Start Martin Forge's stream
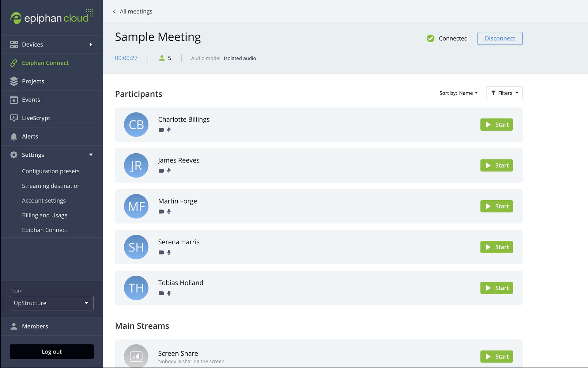This screenshot has width=588, height=368. tap(496, 206)
